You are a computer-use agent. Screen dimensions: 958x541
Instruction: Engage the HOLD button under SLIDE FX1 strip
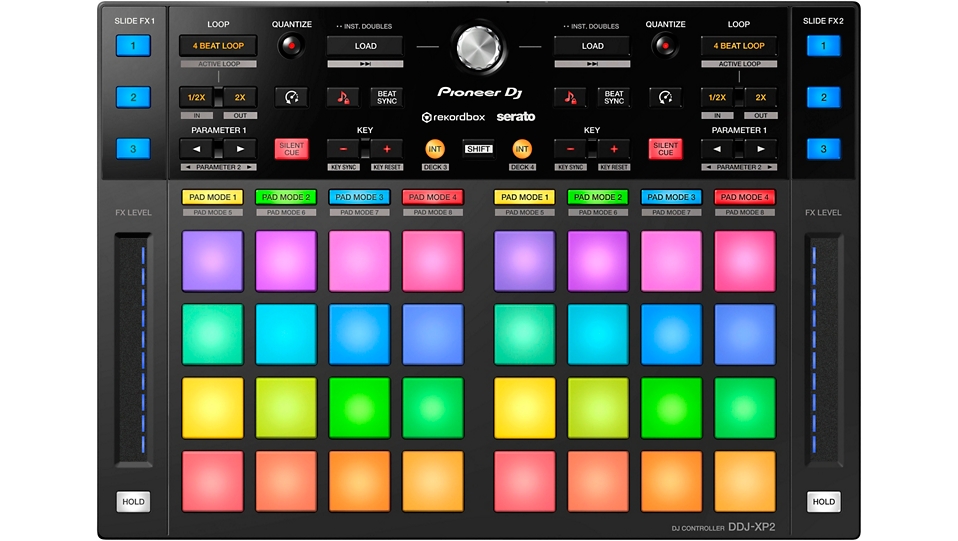133,502
